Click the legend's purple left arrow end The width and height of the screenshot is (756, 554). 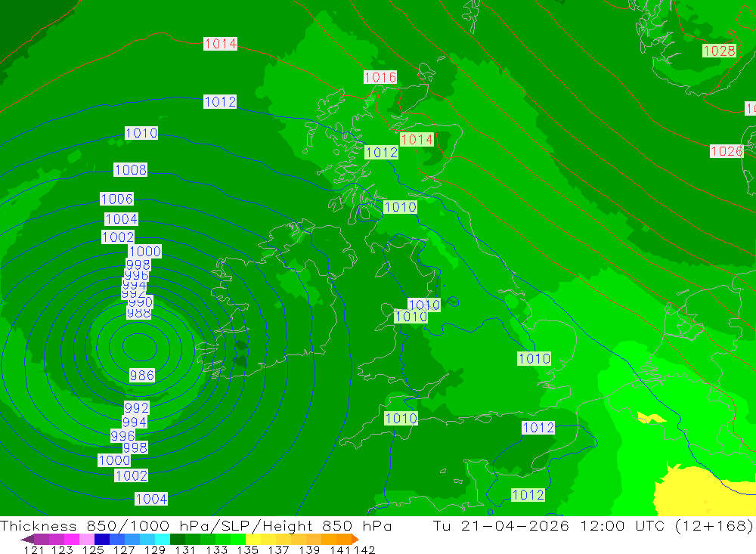[x=27, y=539]
